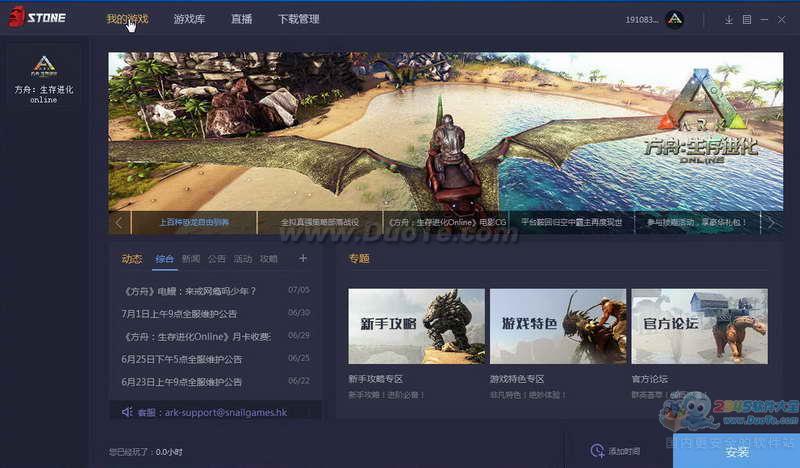Open the 新手攻略 guide thumbnail
800x468 pixels.
(416, 326)
